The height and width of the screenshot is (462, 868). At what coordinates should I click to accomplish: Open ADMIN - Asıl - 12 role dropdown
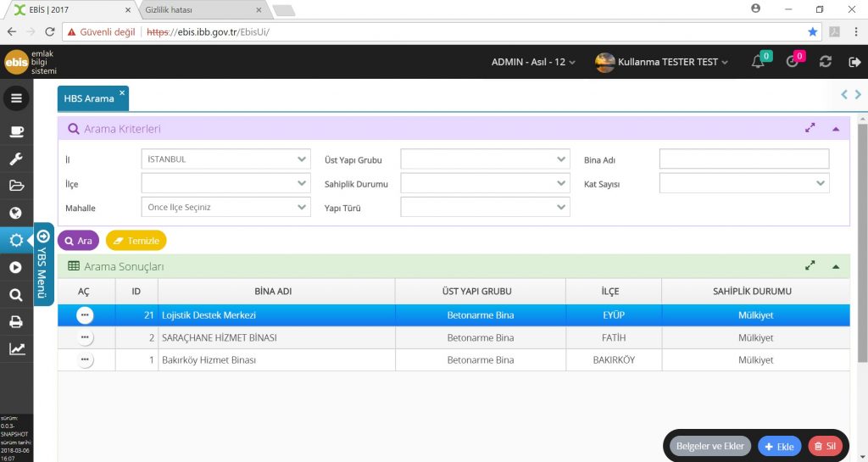click(x=533, y=62)
